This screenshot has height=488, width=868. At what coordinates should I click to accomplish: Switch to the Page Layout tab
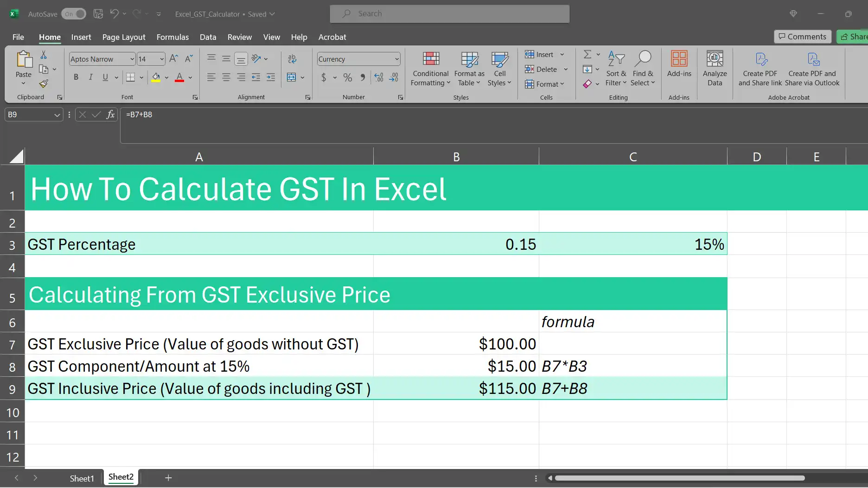(x=124, y=37)
